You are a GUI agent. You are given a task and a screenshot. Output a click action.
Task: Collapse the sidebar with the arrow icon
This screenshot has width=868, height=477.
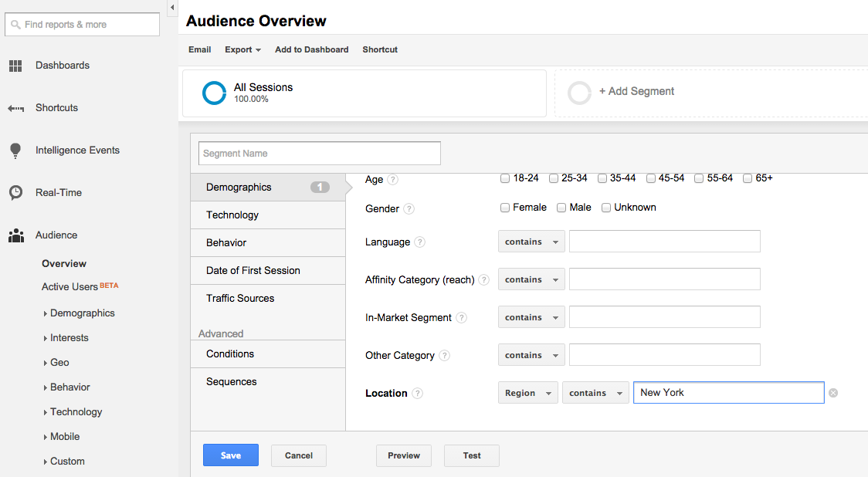[171, 7]
